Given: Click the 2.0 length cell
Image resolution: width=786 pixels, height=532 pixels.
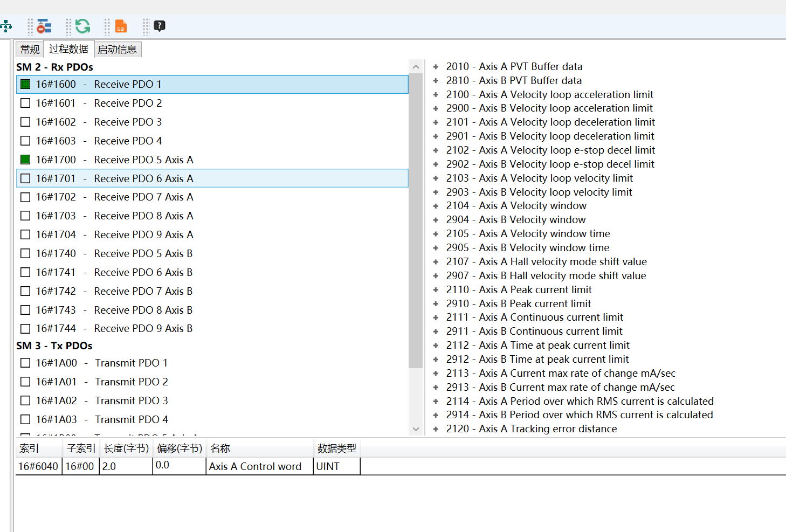Looking at the screenshot, I should coord(126,466).
